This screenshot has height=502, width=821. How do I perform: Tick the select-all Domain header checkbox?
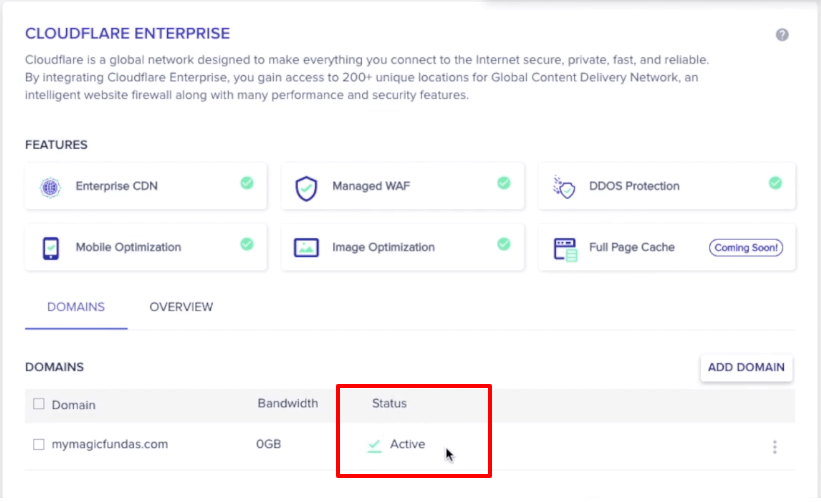[x=39, y=404]
